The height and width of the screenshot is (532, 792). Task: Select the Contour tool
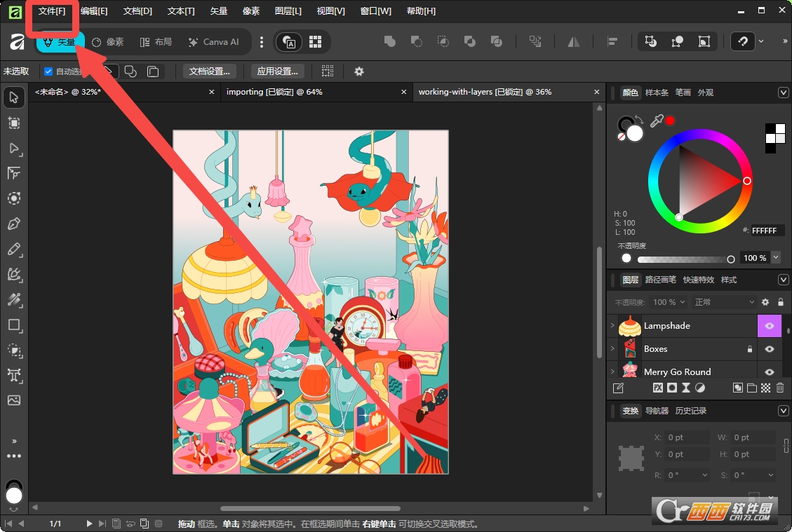[14, 198]
